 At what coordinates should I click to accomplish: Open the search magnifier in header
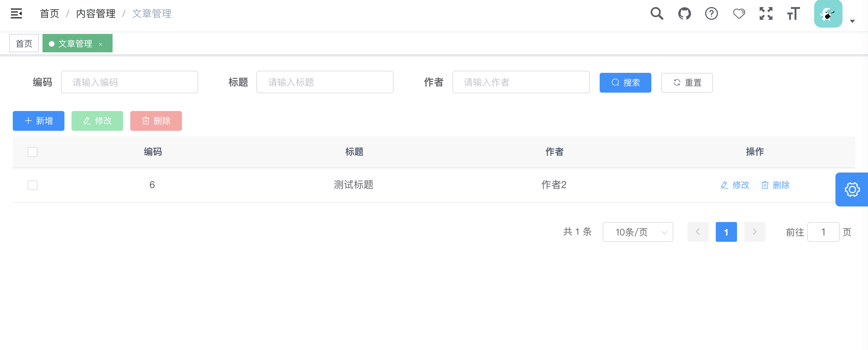pos(657,14)
